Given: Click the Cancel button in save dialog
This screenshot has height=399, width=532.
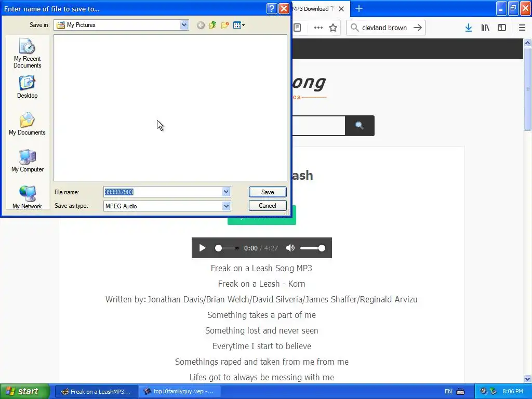Looking at the screenshot, I should pyautogui.click(x=268, y=206).
